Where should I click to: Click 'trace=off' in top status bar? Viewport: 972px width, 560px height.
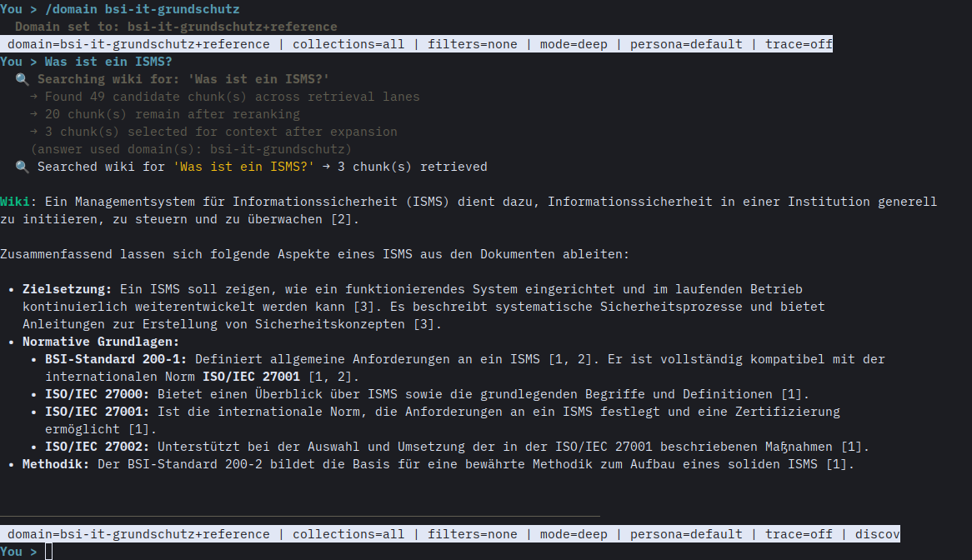(x=799, y=44)
